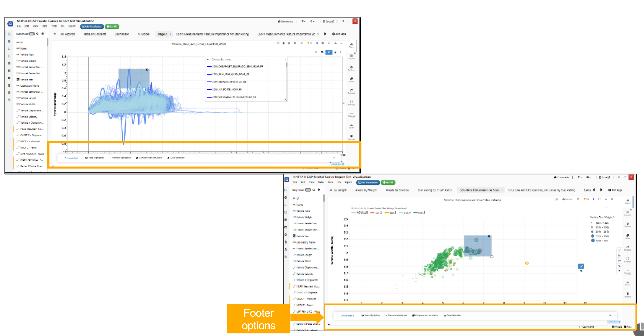Screen dimensions: 644x336
Task: Close the selection box X on line chart
Action: 147,70
